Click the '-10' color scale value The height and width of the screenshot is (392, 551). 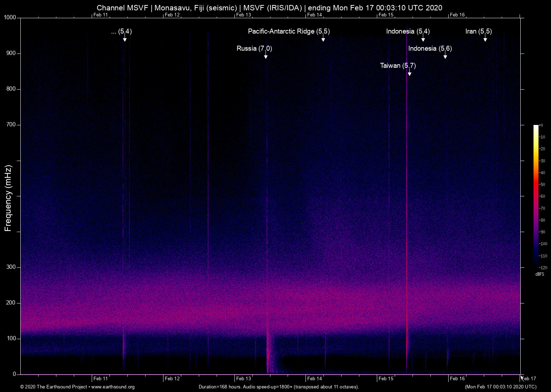click(x=542, y=137)
